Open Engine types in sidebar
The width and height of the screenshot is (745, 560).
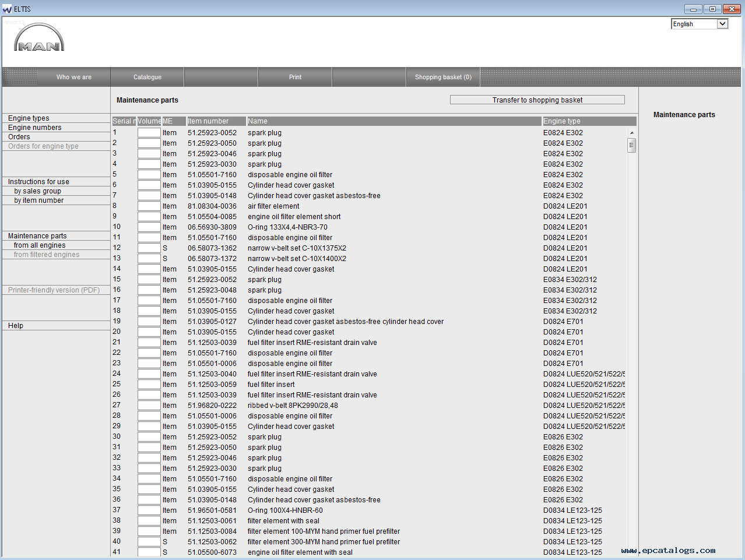pyautogui.click(x=29, y=118)
